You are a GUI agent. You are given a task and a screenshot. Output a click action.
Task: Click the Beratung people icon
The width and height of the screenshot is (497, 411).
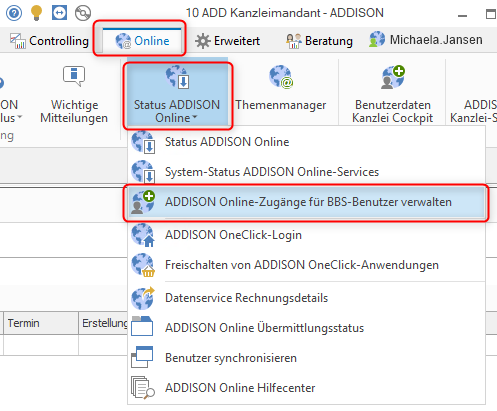[294, 41]
